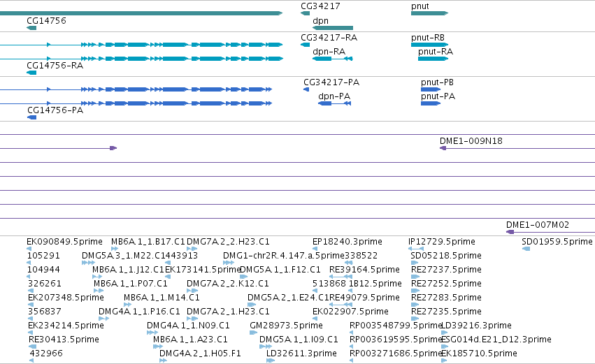Image resolution: width=595 pixels, height=364 pixels.
Task: Click the pnut-PB protein label
Action: [x=437, y=82]
